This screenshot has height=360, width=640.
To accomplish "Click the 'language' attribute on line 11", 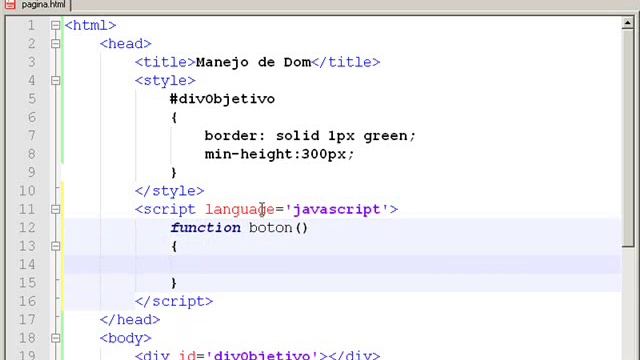I will (x=240, y=209).
